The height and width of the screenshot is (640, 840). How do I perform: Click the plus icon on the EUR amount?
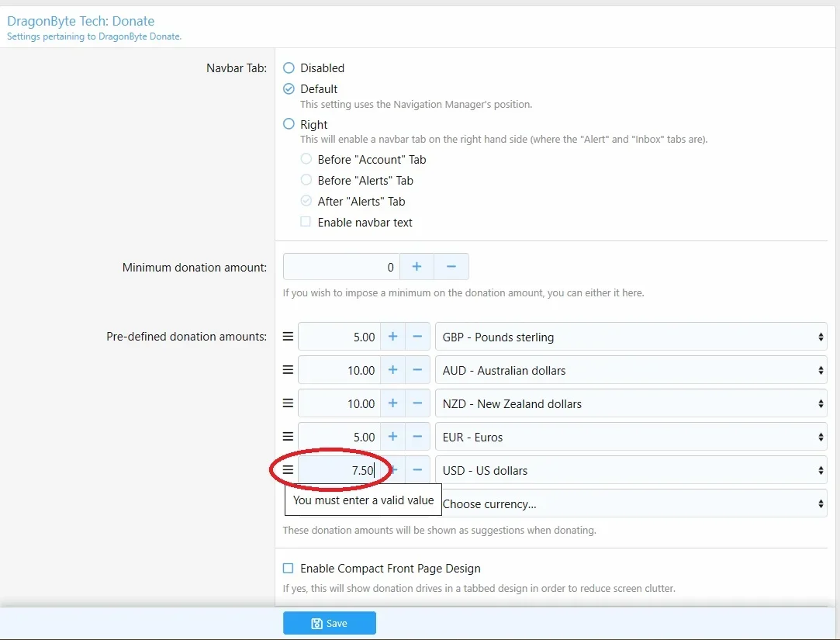click(x=392, y=436)
